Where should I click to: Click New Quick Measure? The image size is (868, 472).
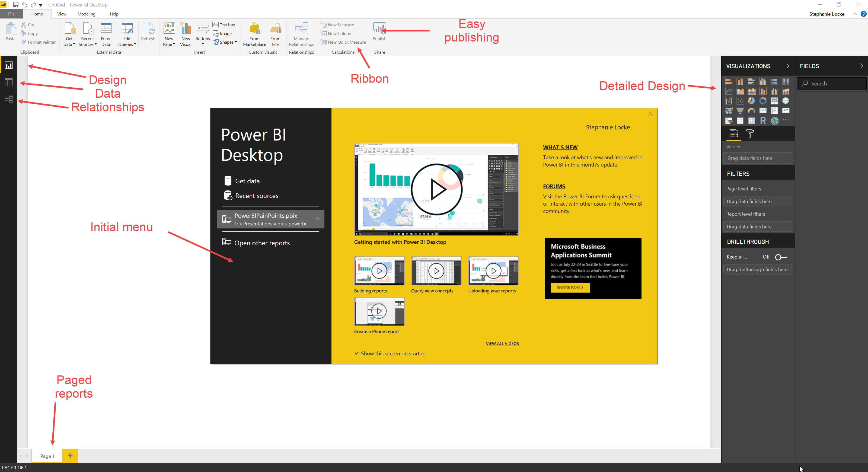point(343,42)
